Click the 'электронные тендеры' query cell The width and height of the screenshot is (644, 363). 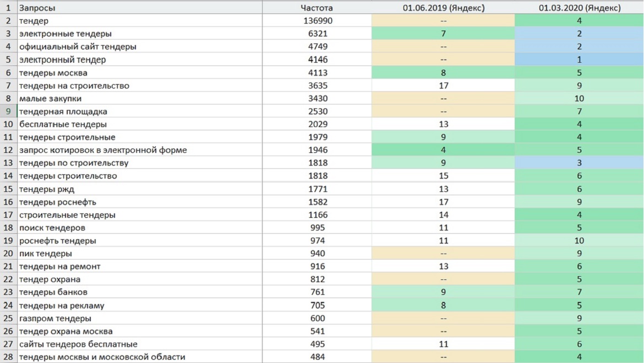coord(140,34)
